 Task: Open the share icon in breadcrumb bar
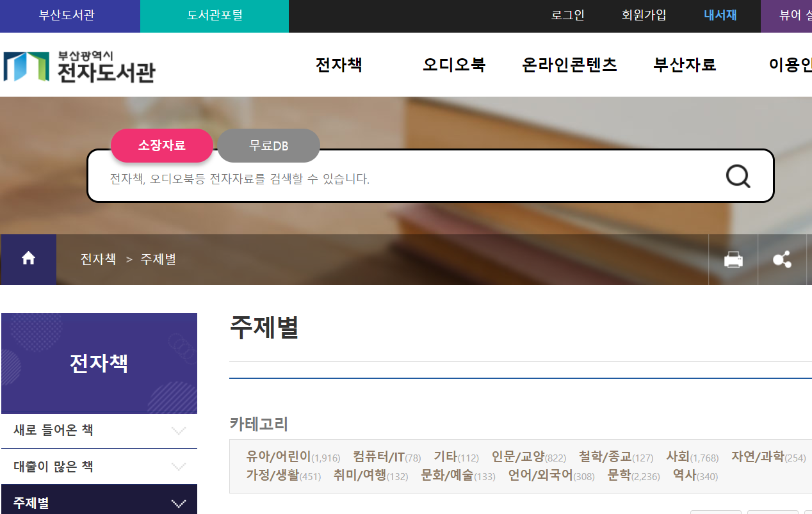(782, 260)
